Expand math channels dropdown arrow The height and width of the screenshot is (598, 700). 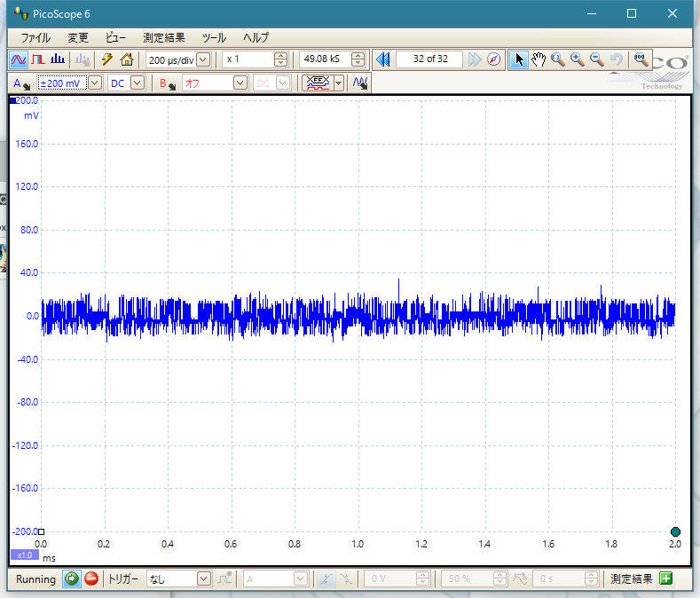pyautogui.click(x=338, y=83)
